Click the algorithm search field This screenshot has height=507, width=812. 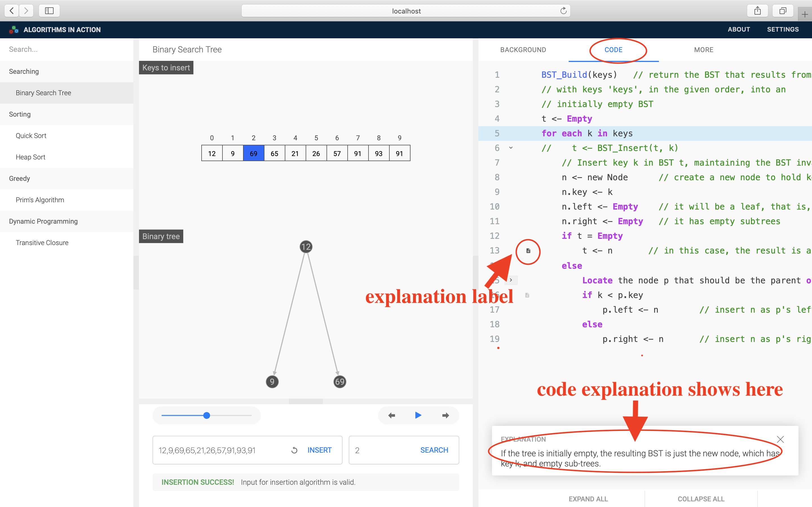coord(67,50)
